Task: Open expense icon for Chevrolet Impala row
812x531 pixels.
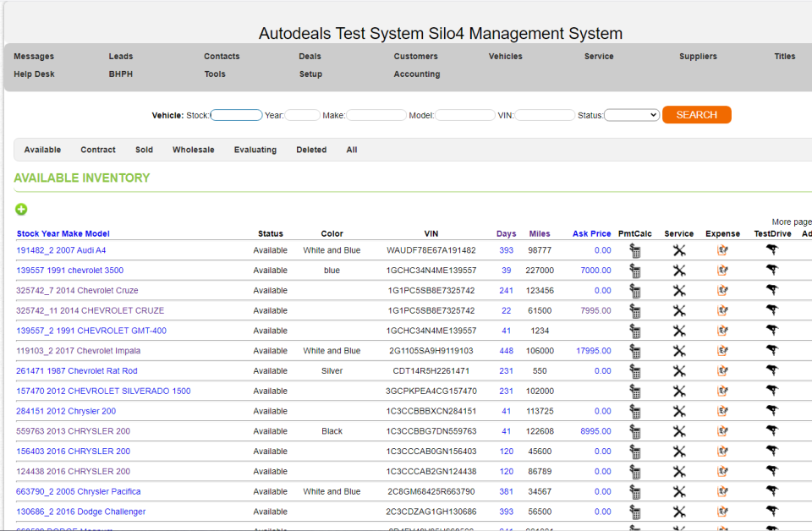Action: coord(722,351)
